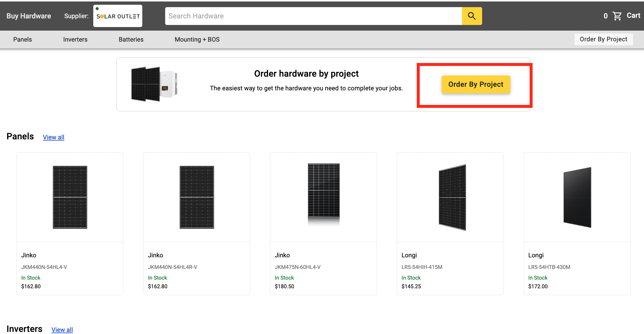The width and height of the screenshot is (644, 334).
Task: Open the Cart label in header
Action: [633, 15]
